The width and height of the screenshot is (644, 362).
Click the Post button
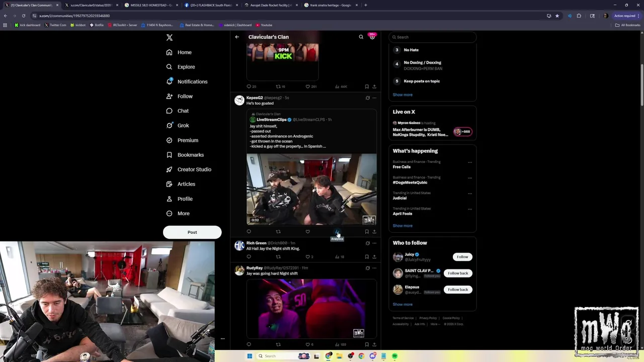192,232
